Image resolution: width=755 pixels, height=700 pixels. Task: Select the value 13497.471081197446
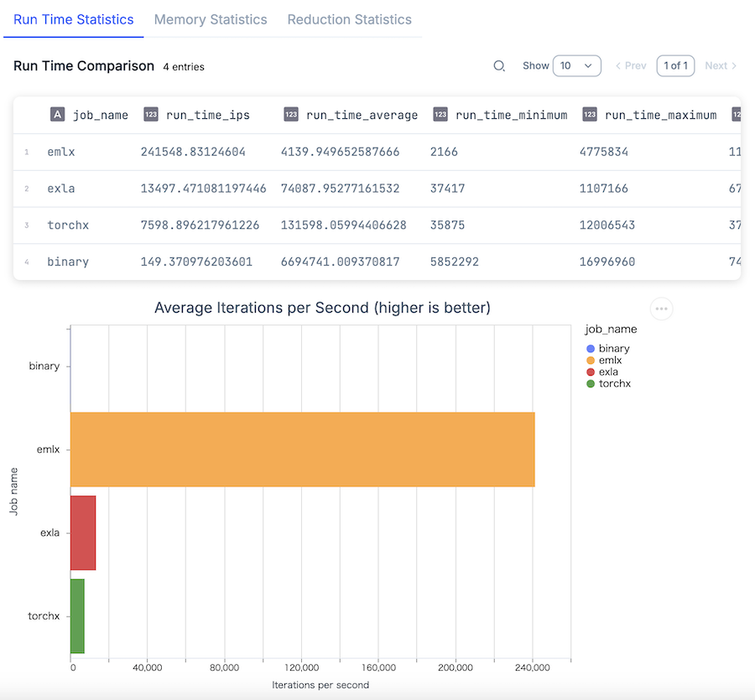(x=203, y=189)
